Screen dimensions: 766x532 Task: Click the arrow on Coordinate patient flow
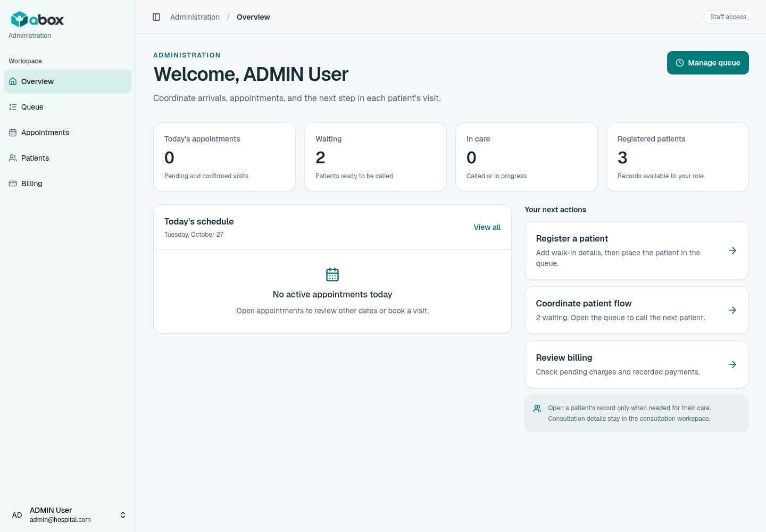click(x=732, y=310)
